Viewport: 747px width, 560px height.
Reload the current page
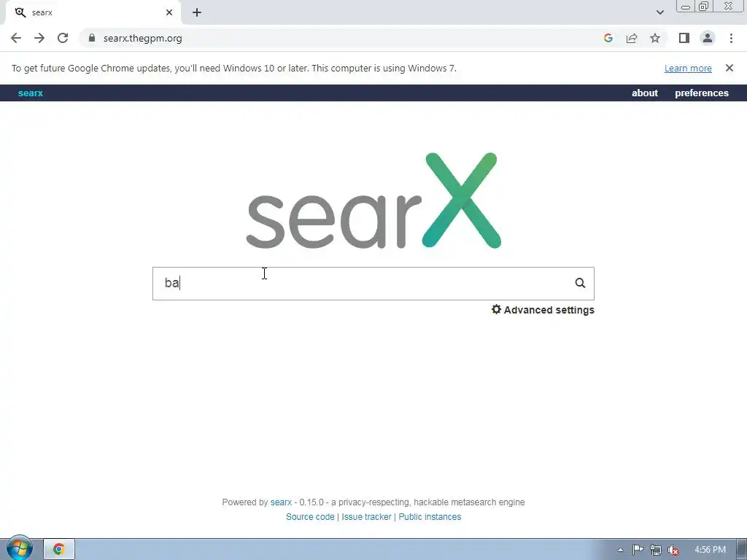click(63, 38)
